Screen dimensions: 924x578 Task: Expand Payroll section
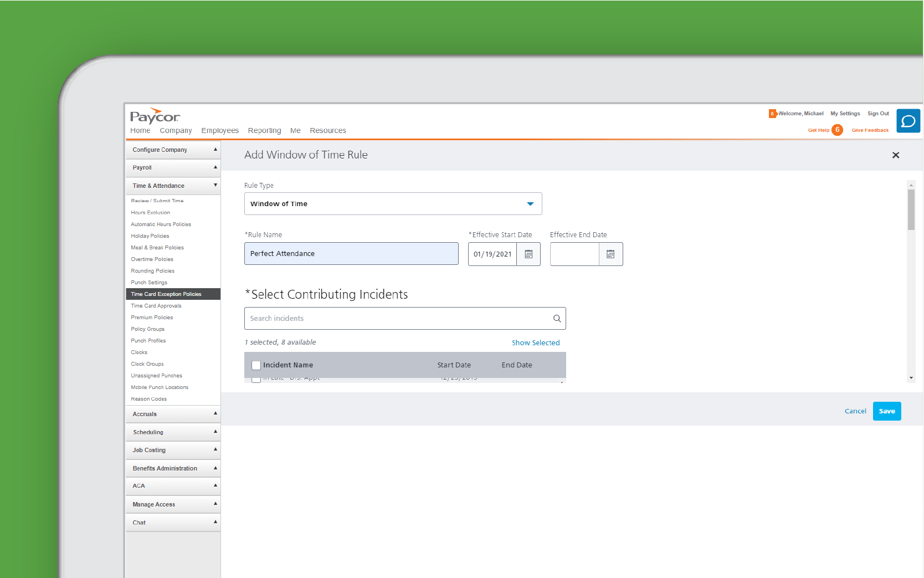[173, 167]
